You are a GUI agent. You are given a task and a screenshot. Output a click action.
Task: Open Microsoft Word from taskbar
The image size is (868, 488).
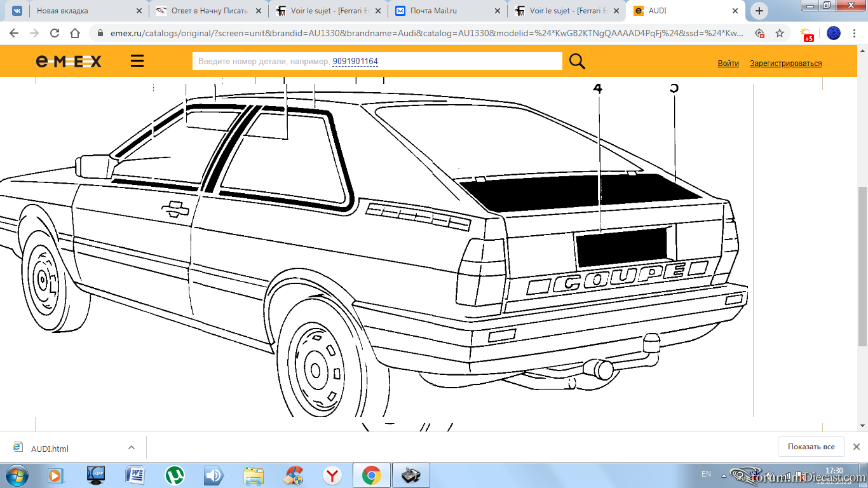point(135,475)
